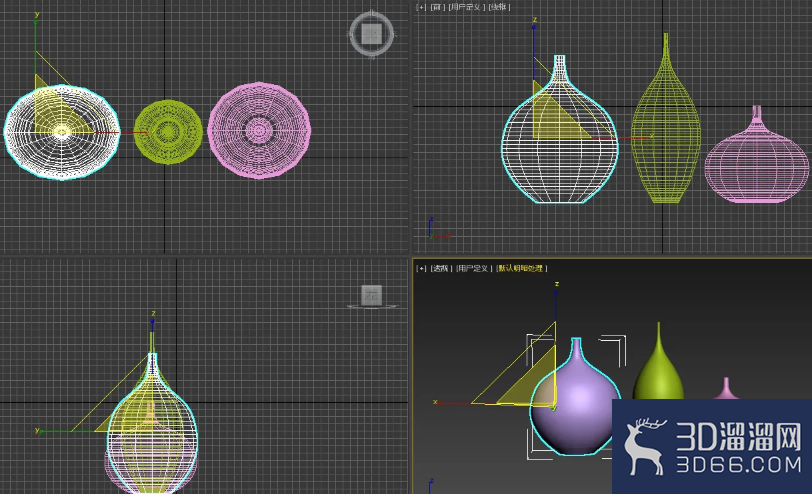812x494 pixels.
Task: Click the 3D66.COM watermark logo
Action: tap(712, 447)
